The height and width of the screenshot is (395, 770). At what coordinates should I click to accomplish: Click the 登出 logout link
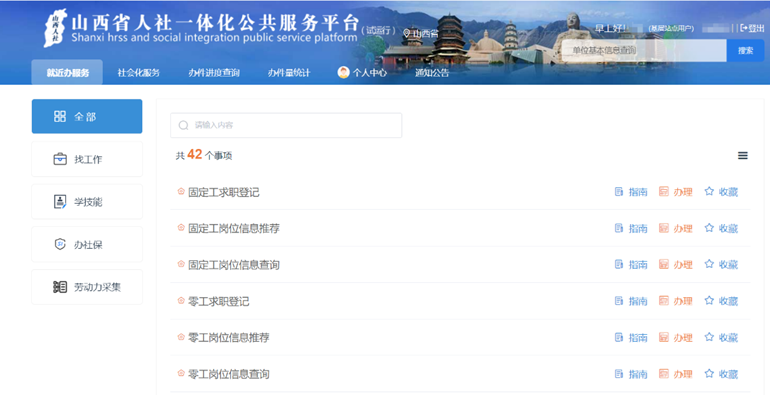pyautogui.click(x=752, y=28)
